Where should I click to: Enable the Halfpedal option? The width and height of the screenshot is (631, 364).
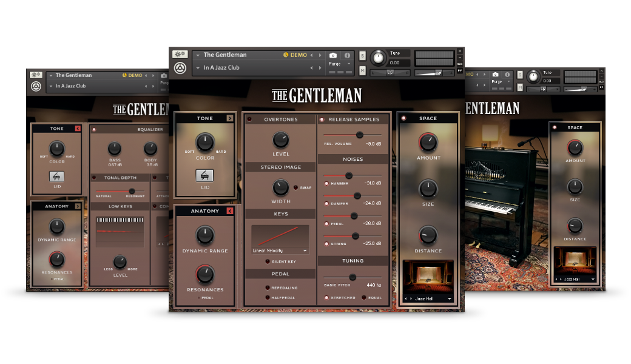(x=267, y=298)
